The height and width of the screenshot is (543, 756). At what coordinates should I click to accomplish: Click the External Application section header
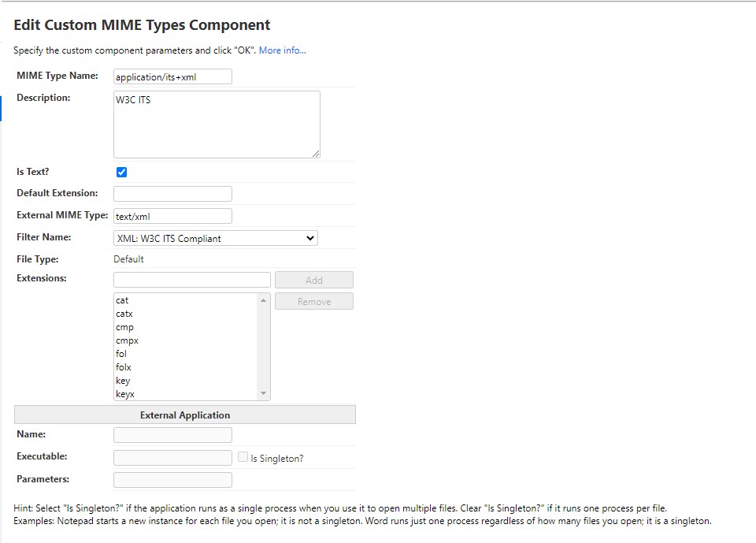point(183,415)
